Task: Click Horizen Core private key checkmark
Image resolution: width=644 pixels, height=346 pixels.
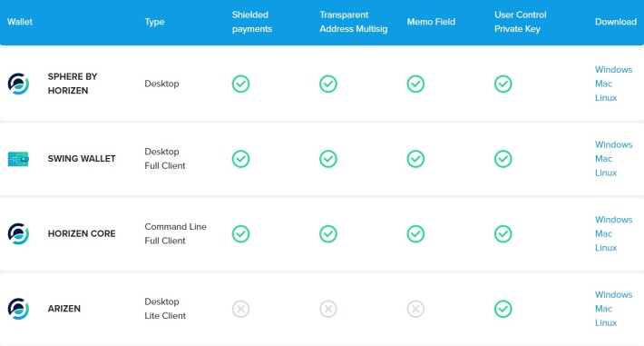Action: click(503, 233)
